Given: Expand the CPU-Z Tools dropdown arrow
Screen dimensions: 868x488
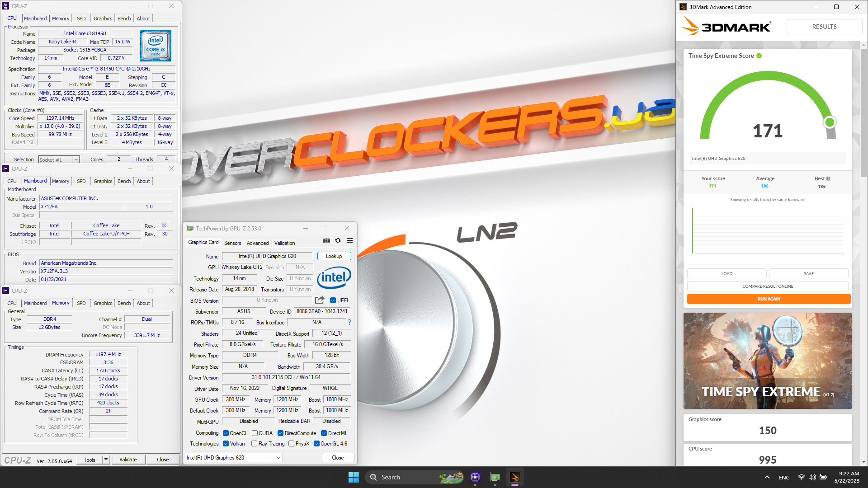Looking at the screenshot, I should pyautogui.click(x=106, y=460).
